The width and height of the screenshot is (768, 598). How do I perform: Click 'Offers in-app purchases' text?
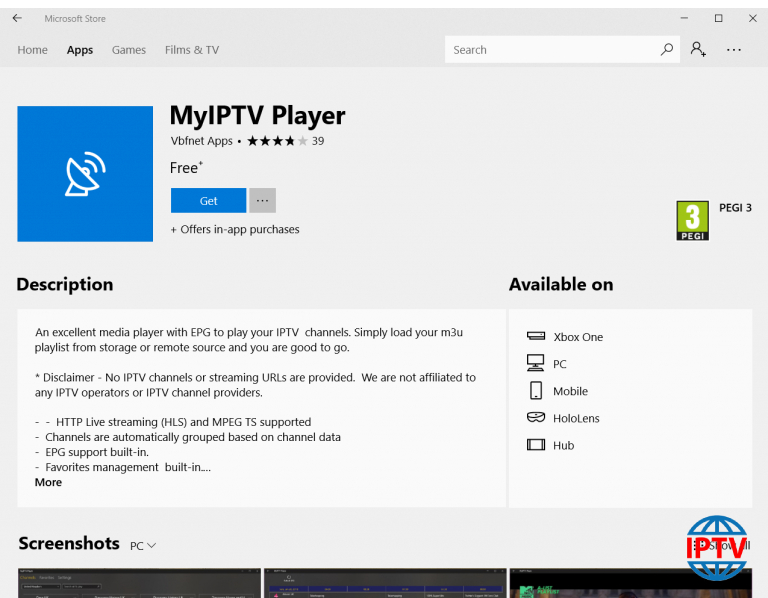click(x=235, y=229)
